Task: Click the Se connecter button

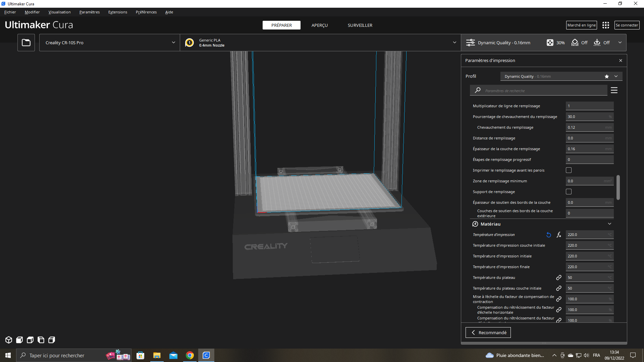Action: 627,25
